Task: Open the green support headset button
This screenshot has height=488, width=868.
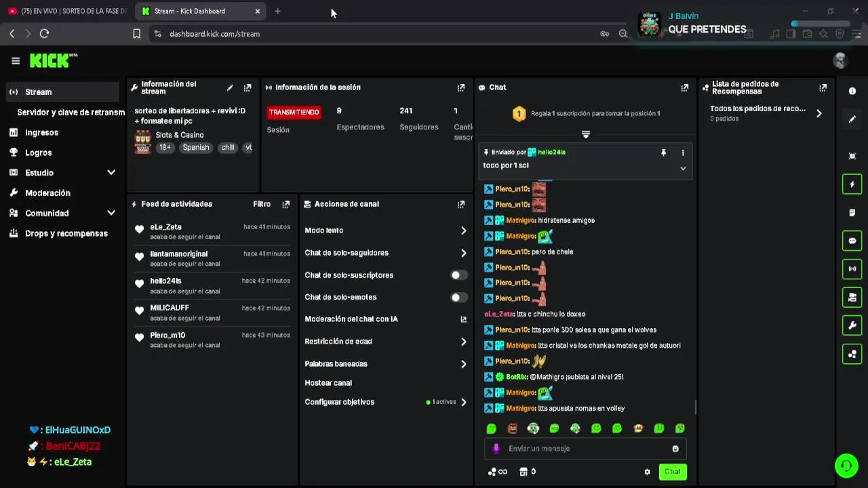Action: tap(846, 466)
